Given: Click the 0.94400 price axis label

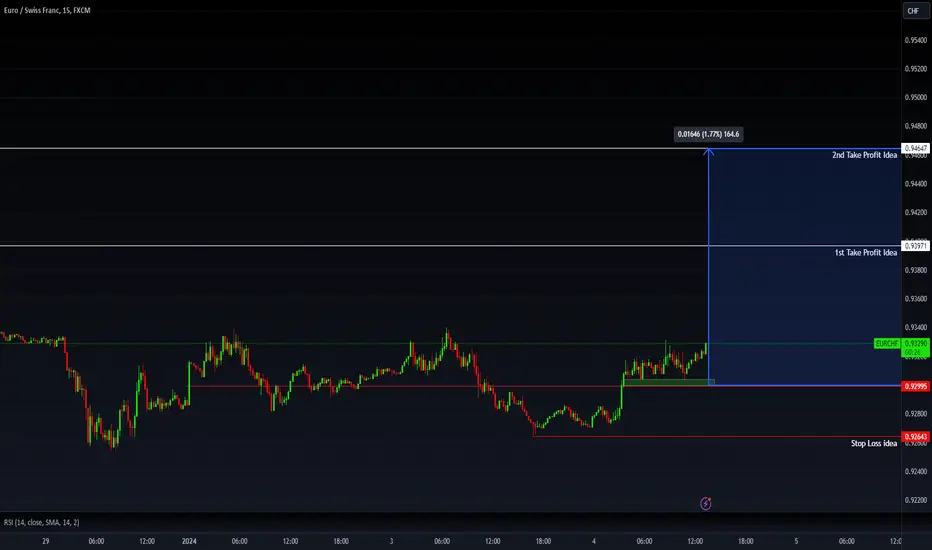Looking at the screenshot, I should click(x=915, y=184).
